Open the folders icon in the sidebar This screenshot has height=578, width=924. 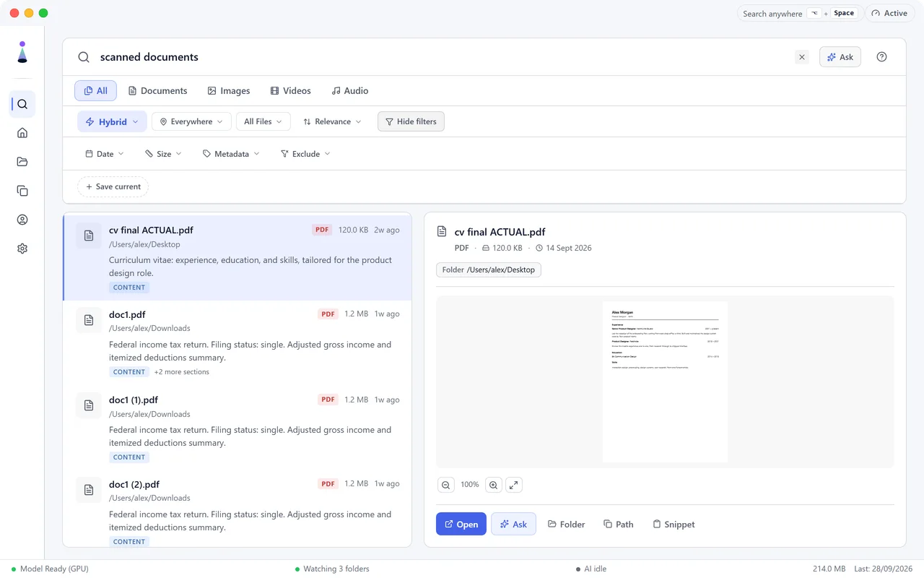pos(22,162)
